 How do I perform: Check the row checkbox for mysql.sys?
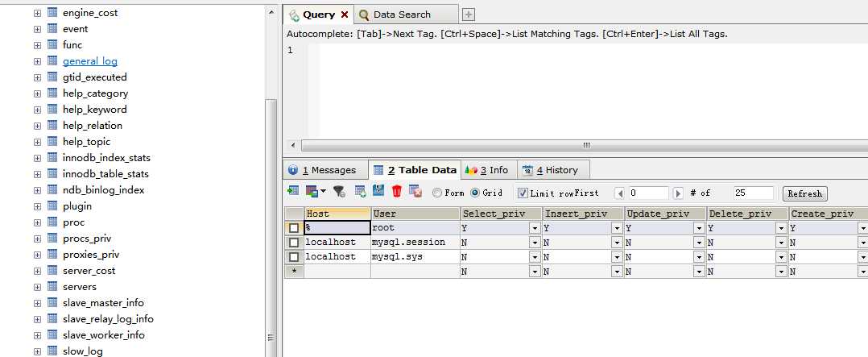click(294, 256)
